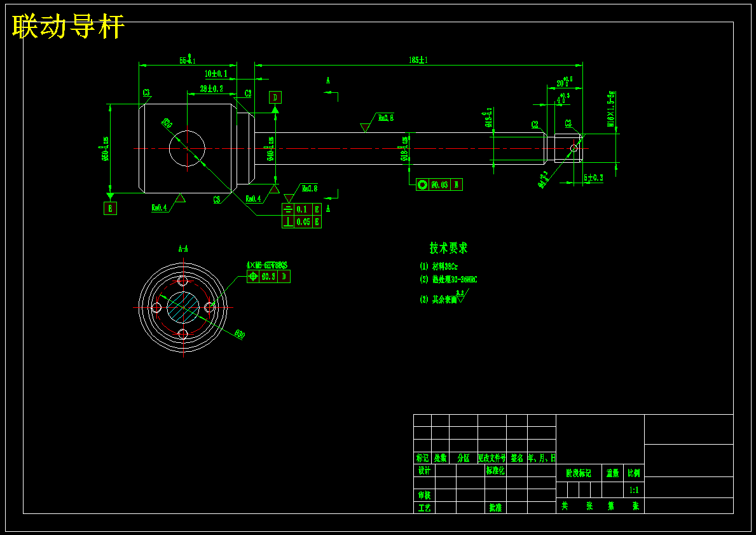Click the '技术要求' heading
Screen dimensions: 756x535
(448, 248)
